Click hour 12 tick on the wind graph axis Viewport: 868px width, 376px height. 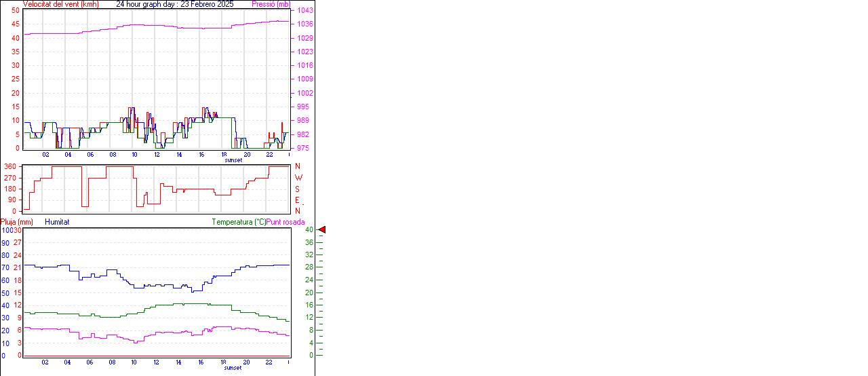[157, 155]
